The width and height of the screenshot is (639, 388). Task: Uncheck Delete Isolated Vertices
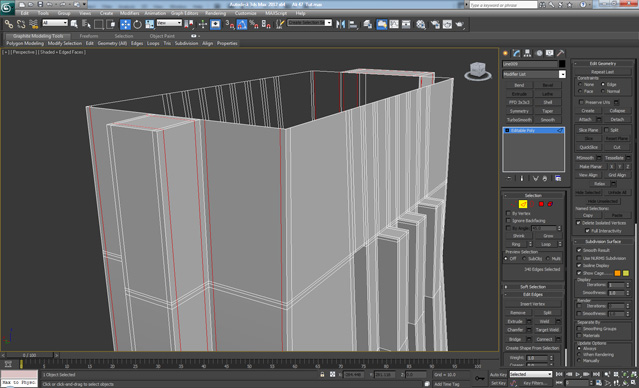pyautogui.click(x=578, y=223)
